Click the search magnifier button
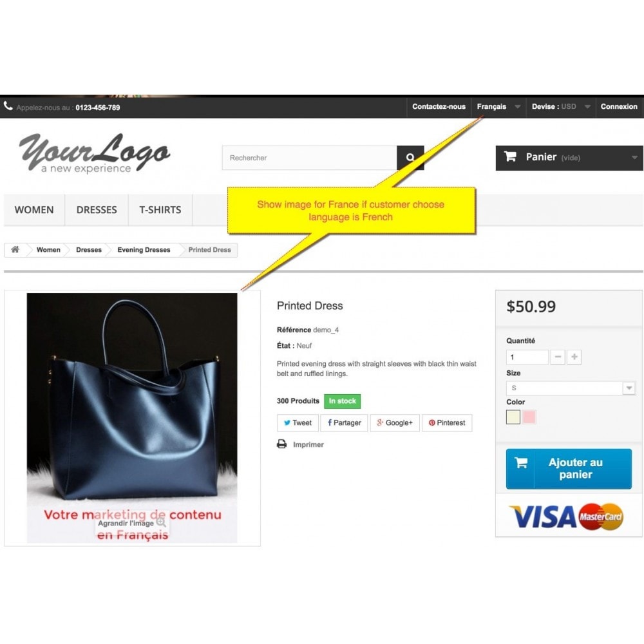This screenshot has width=644, height=644. pyautogui.click(x=410, y=158)
